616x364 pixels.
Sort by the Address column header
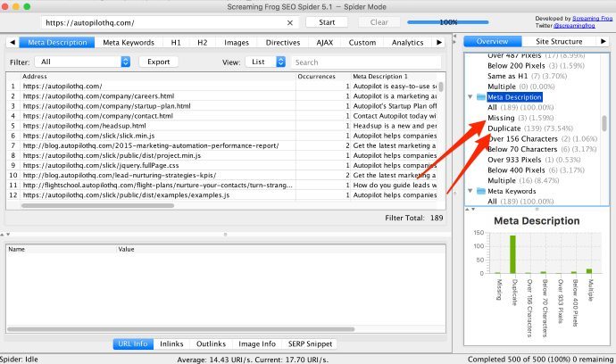(x=158, y=76)
